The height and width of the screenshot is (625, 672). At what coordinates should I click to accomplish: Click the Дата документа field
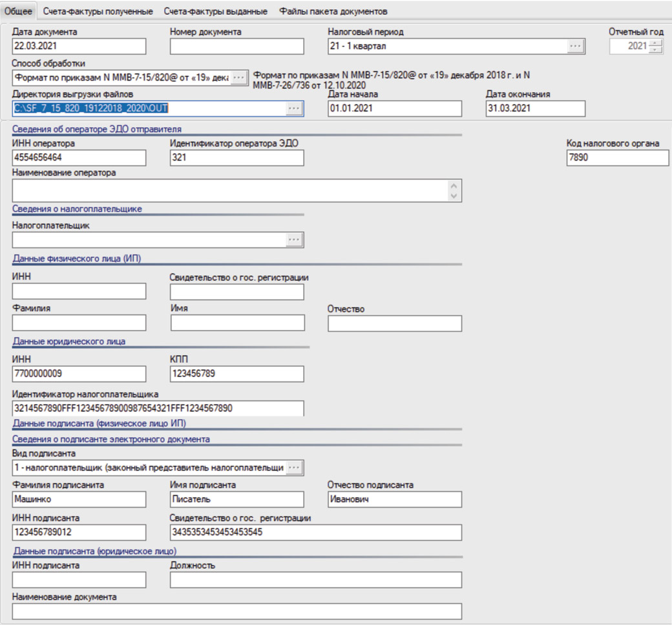[79, 46]
